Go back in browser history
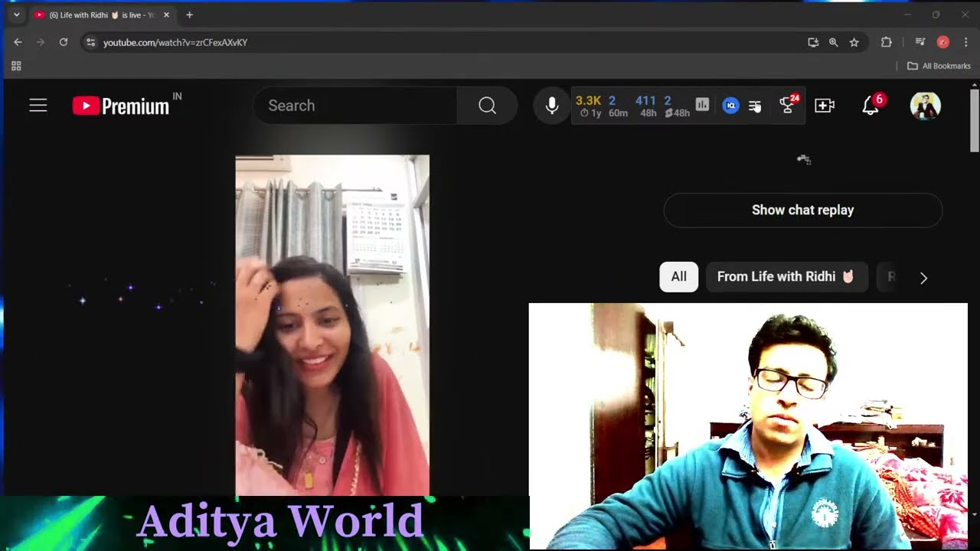Screen dimensions: 980x551 point(18,42)
